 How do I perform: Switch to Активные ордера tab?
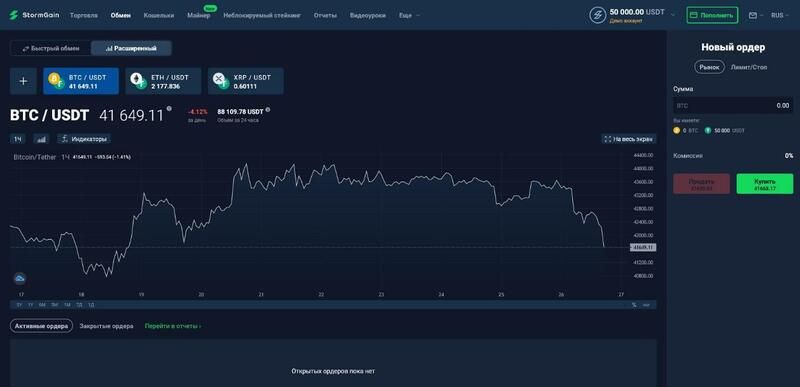pos(41,326)
